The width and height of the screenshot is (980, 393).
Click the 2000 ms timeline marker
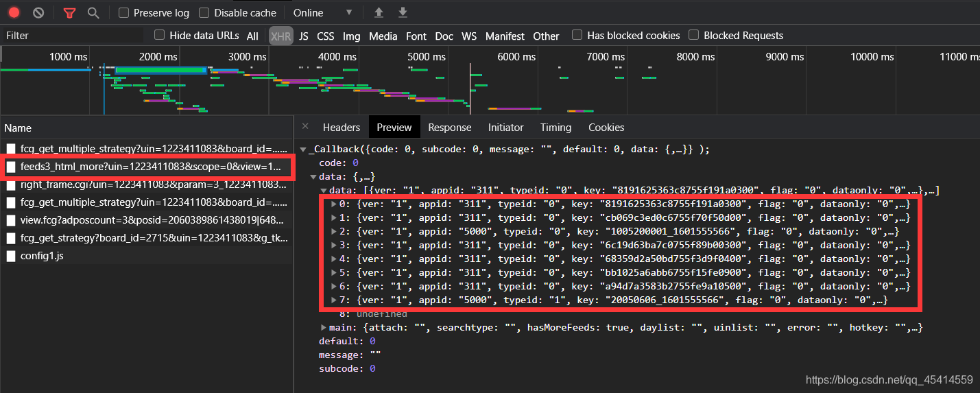pos(158,57)
